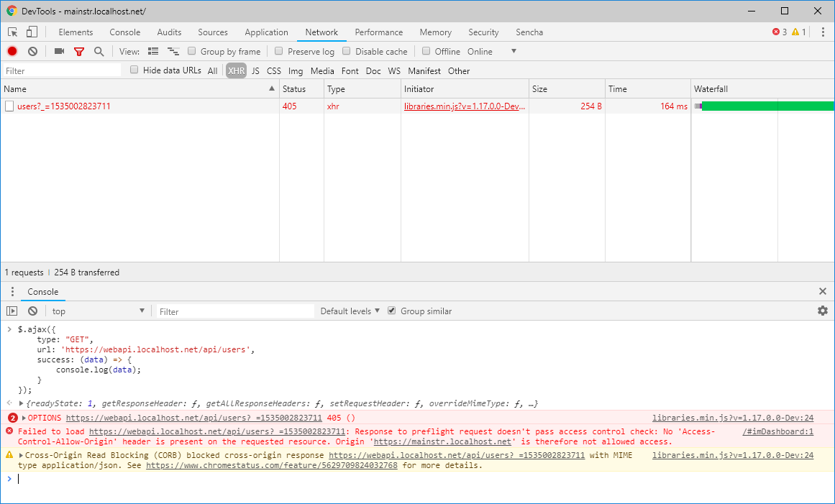Sort by the Waterfall column header
The width and height of the screenshot is (835, 504).
point(762,89)
